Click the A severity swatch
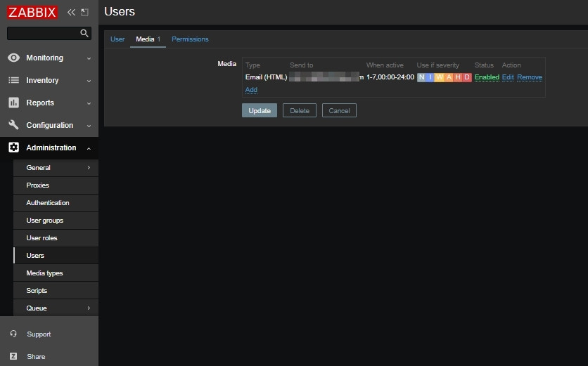This screenshot has width=588, height=366. click(449, 77)
